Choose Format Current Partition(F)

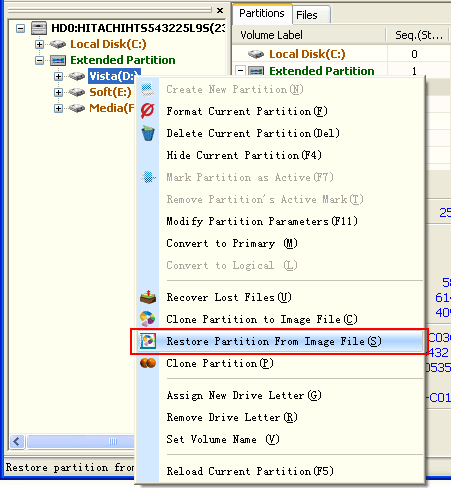(x=280, y=111)
